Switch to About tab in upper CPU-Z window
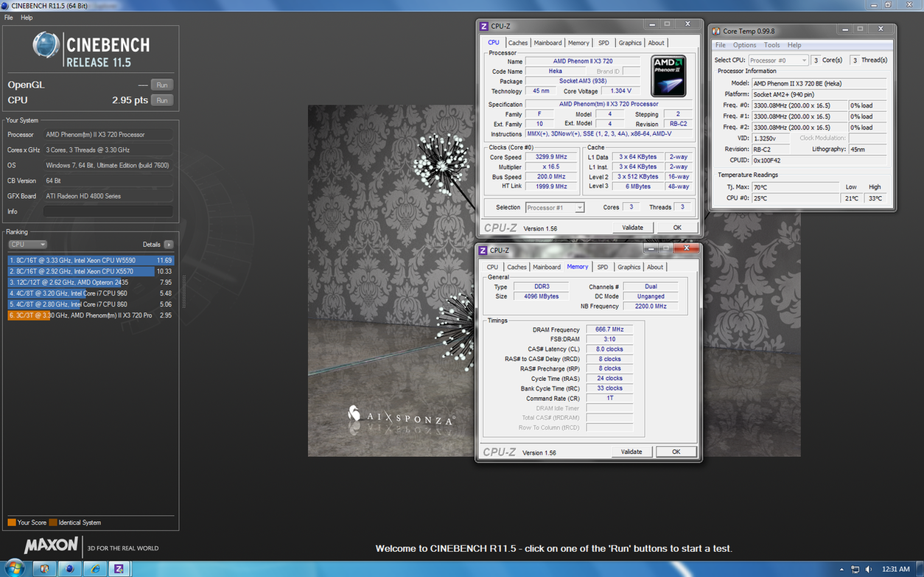The height and width of the screenshot is (577, 924). (x=656, y=43)
